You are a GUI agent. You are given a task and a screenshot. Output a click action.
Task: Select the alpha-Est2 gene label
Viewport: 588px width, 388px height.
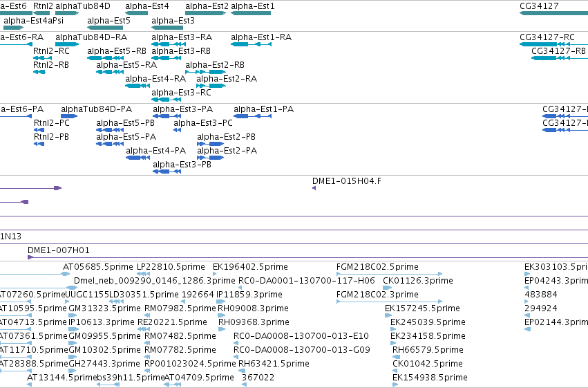pyautogui.click(x=207, y=6)
